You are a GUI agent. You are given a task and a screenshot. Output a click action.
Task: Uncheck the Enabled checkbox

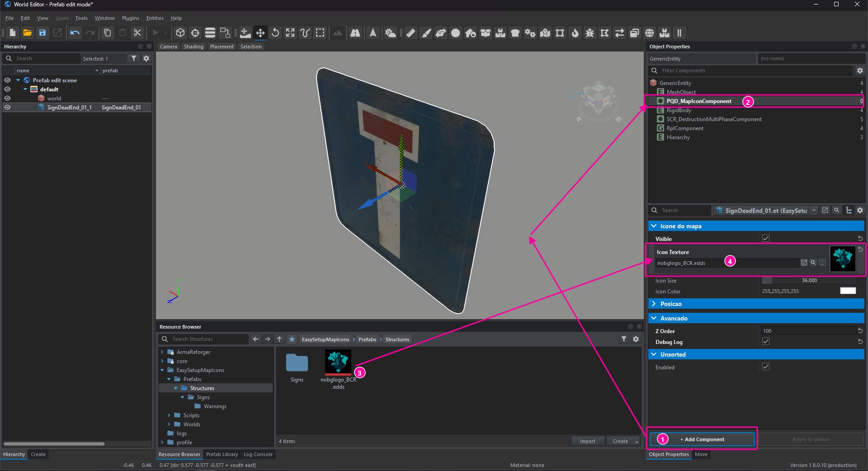(x=766, y=367)
